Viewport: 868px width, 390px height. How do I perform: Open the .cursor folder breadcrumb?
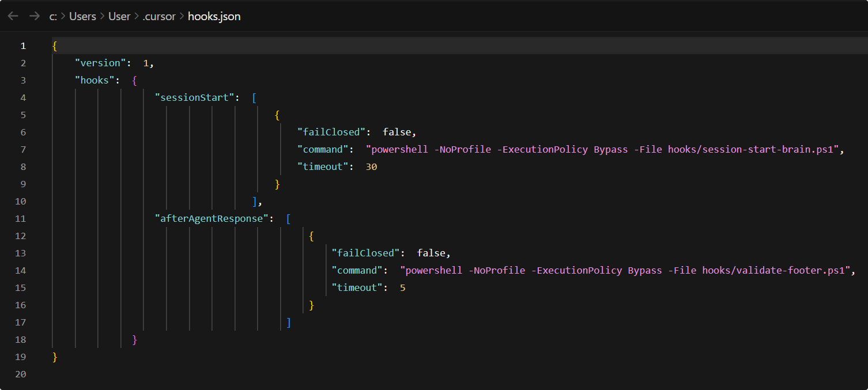point(159,16)
